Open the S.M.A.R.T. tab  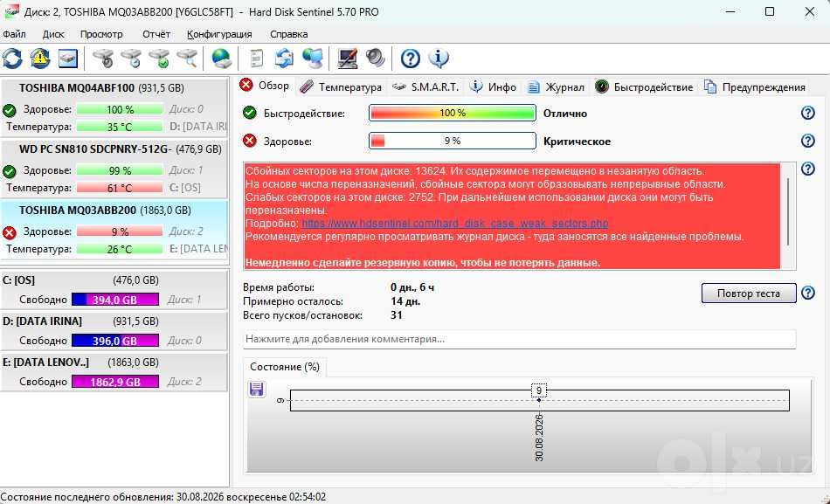tap(425, 86)
